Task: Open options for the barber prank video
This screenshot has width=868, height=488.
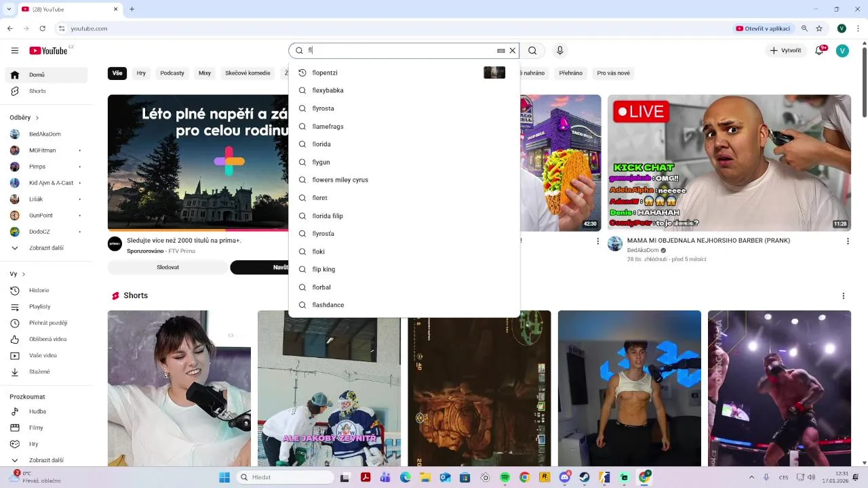Action: point(848,241)
